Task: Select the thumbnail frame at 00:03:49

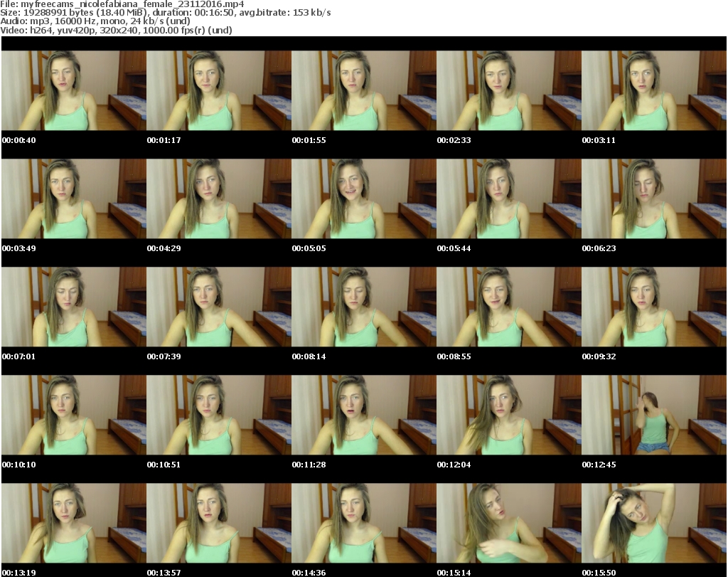Action: coord(74,198)
